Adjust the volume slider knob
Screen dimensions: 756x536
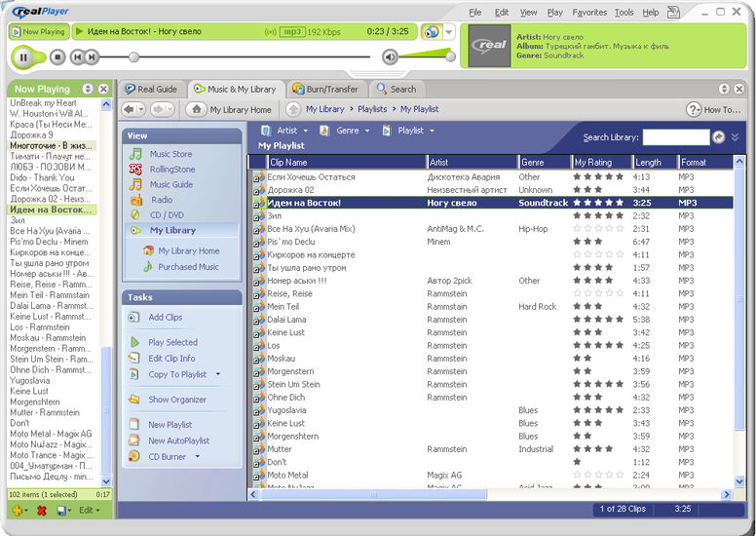[450, 57]
